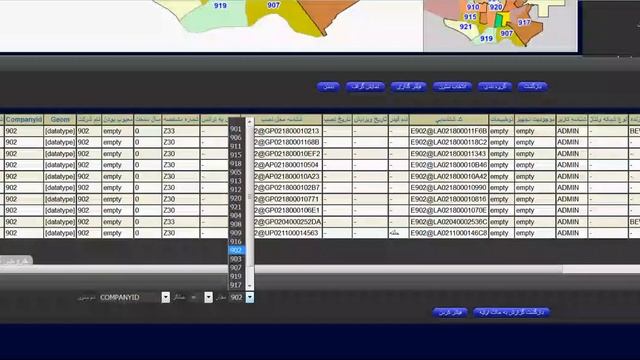The height and width of the screenshot is (360, 640).
Task: Select cell E902@LA021800011343
Action: pyautogui.click(x=449, y=154)
